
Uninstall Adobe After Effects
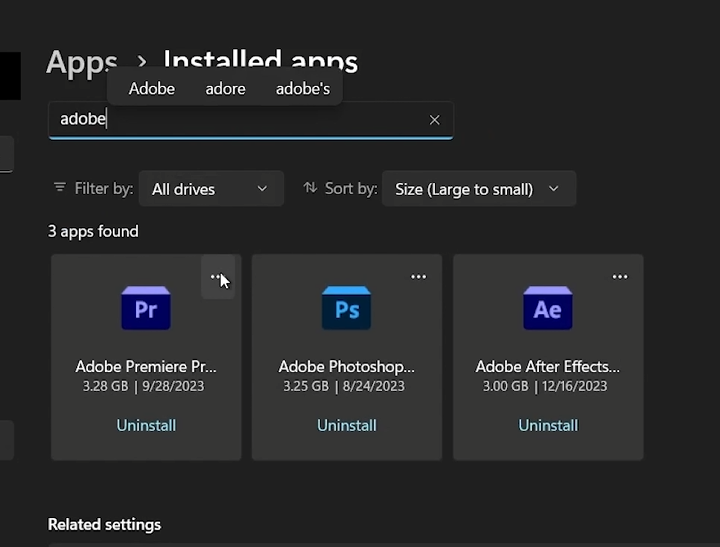coord(548,425)
